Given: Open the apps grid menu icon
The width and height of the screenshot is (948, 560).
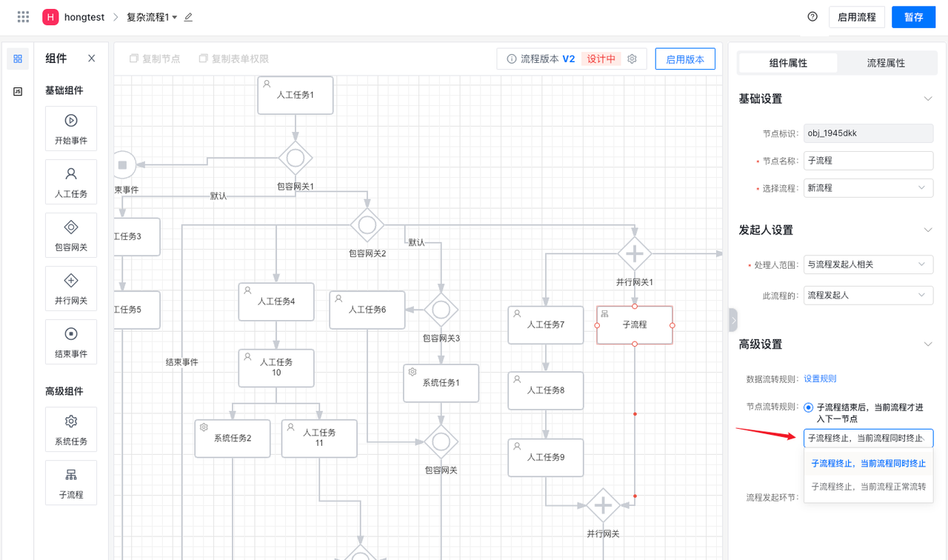Looking at the screenshot, I should click(x=23, y=17).
